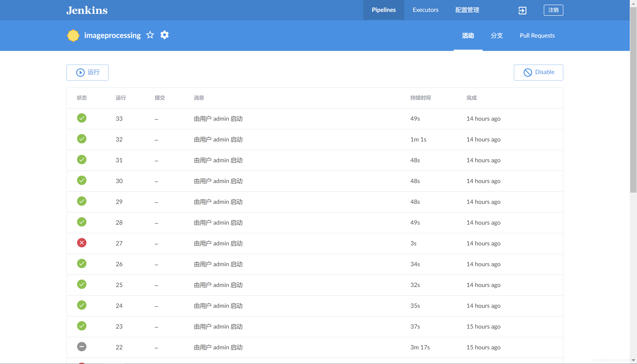Image resolution: width=637 pixels, height=364 pixels.
Task: Open the Executors tab
Action: [x=425, y=10]
